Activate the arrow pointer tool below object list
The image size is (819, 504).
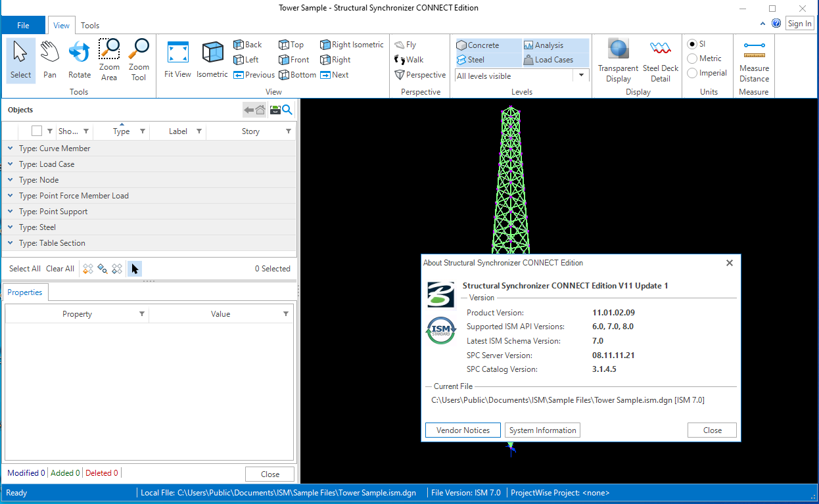click(134, 268)
